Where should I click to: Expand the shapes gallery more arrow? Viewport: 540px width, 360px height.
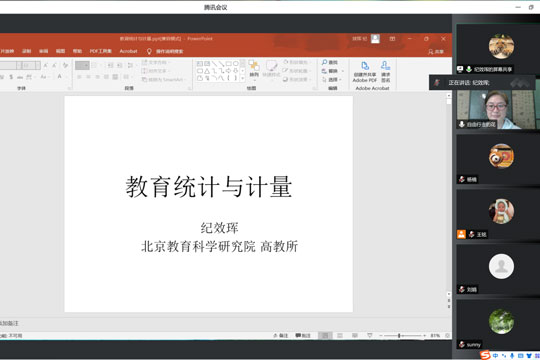pos(242,79)
